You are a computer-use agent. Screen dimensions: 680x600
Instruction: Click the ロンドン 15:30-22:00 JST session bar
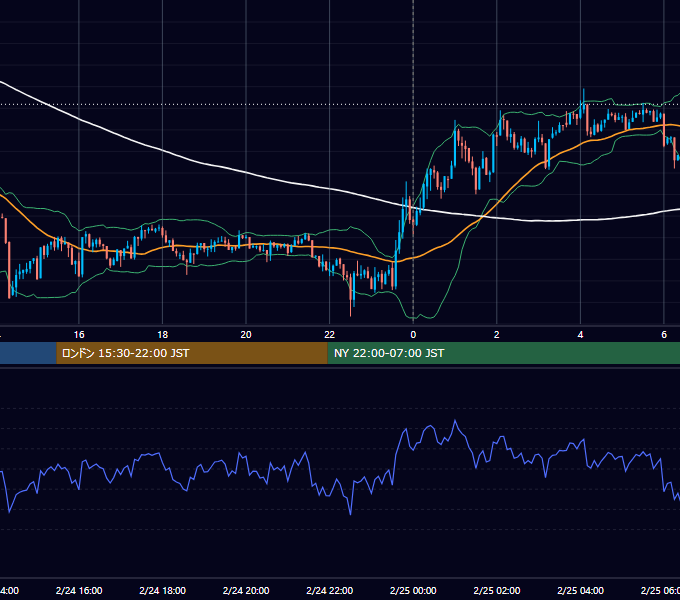(192, 353)
